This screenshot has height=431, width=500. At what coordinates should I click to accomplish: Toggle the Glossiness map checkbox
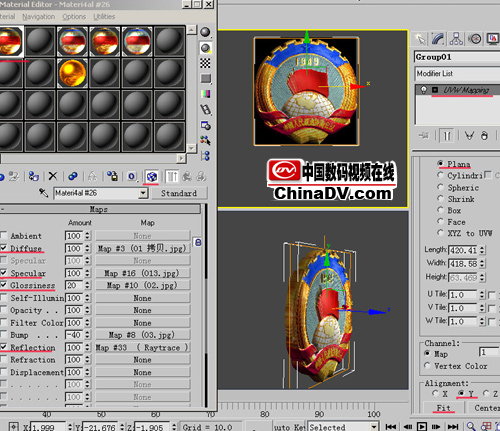click(x=4, y=285)
